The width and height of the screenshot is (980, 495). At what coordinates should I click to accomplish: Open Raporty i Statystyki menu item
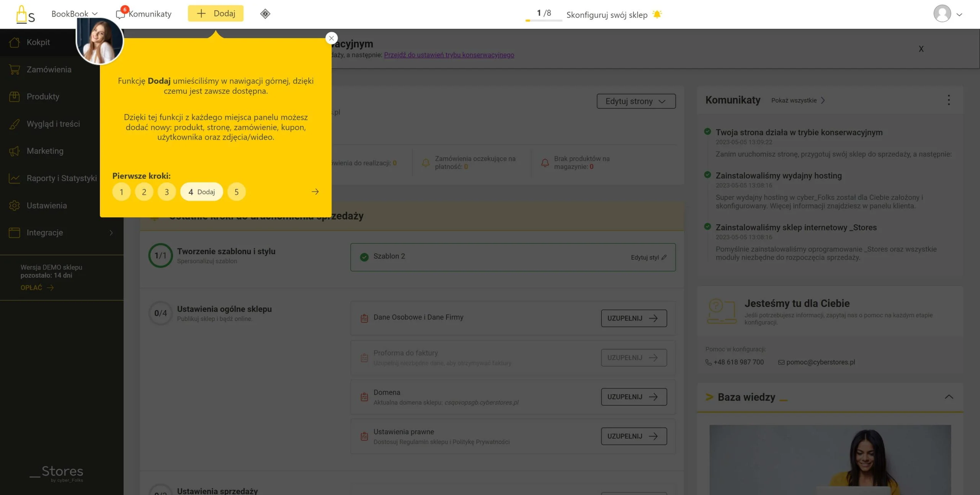[x=62, y=178]
